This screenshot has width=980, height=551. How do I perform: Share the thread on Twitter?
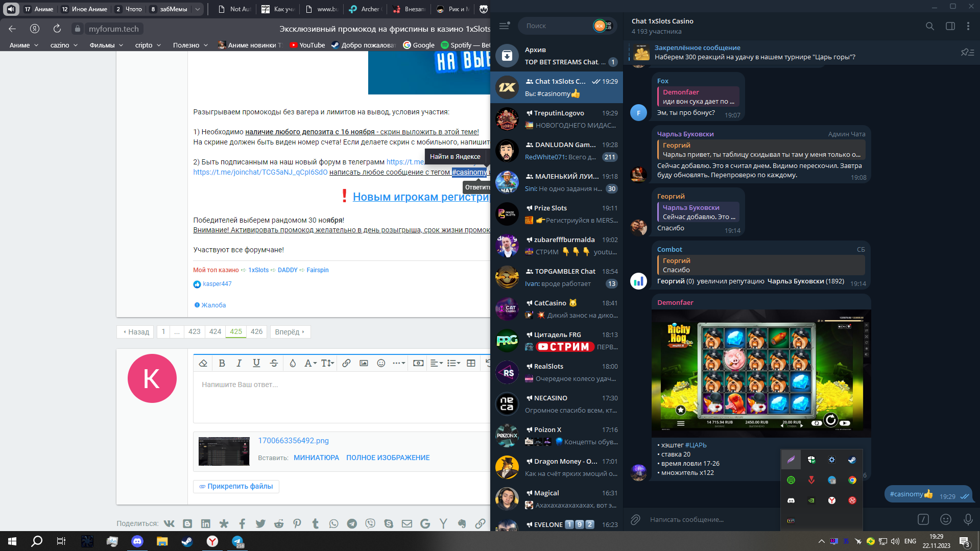[x=260, y=523]
